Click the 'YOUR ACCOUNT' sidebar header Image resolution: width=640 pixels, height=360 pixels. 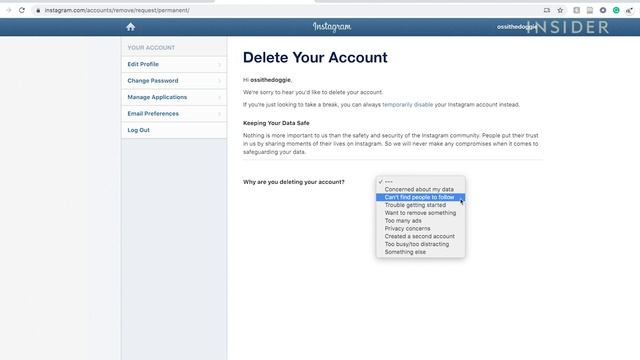(151, 48)
